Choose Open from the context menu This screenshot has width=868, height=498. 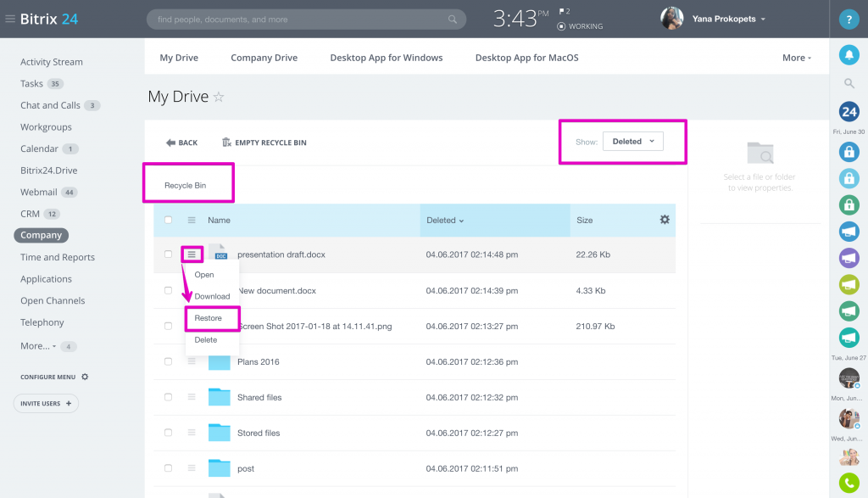[204, 275]
